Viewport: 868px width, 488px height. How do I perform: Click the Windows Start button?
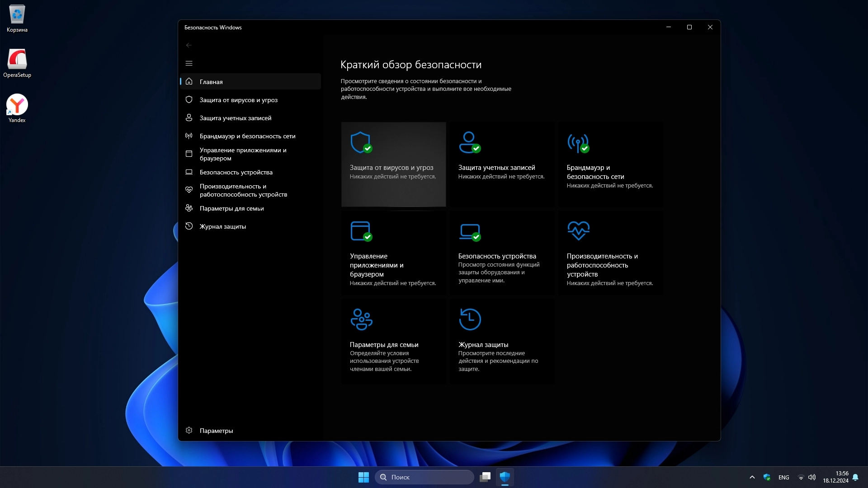pyautogui.click(x=363, y=477)
